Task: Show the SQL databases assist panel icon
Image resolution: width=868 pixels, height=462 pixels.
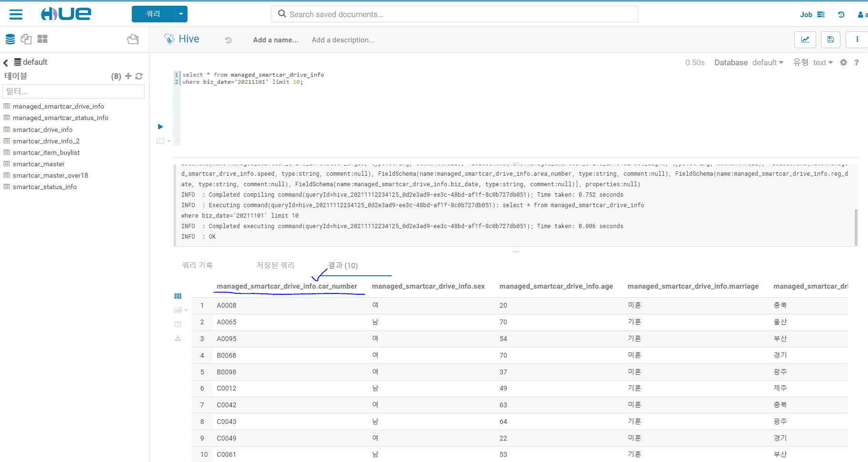Action: [10, 39]
